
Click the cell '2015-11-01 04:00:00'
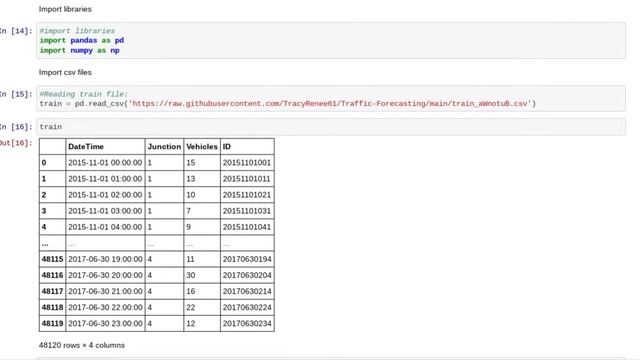point(105,227)
